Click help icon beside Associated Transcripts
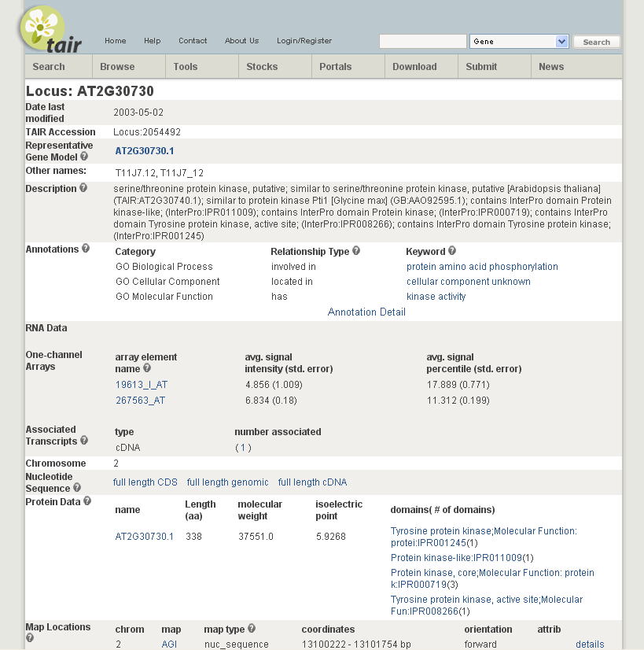Viewport: 644px width, 650px height. (84, 440)
